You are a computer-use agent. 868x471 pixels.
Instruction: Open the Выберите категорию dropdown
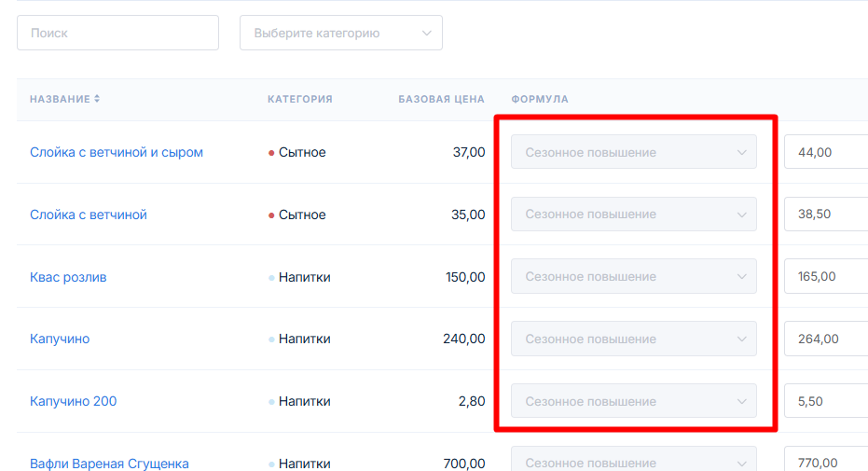[340, 33]
